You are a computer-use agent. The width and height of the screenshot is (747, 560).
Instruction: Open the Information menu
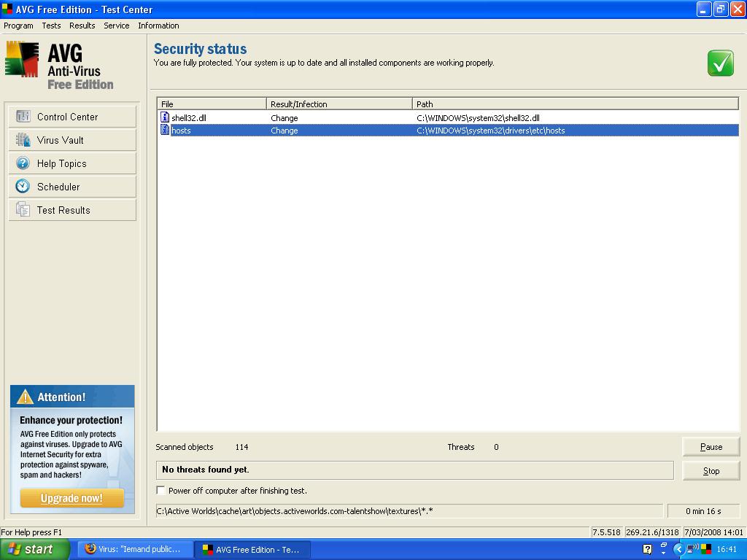[x=158, y=26]
